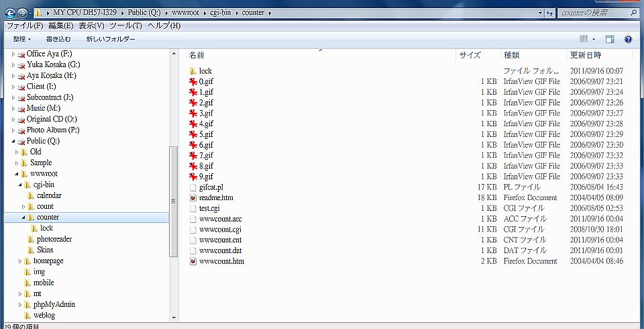644x329 pixels.
Task: Toggle the preview pane icon
Action: (x=609, y=40)
